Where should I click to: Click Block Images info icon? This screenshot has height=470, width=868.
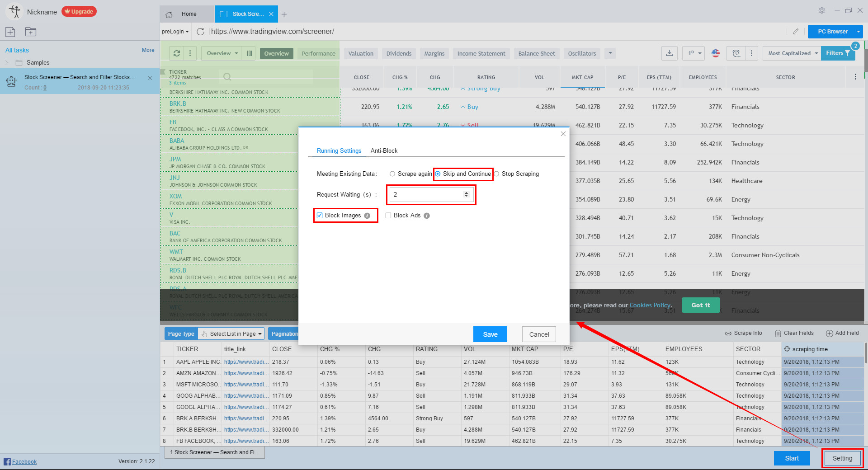[x=367, y=216]
